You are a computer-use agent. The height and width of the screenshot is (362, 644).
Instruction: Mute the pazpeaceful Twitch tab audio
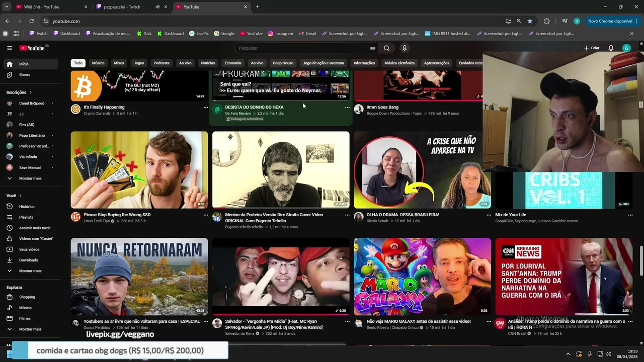click(157, 7)
